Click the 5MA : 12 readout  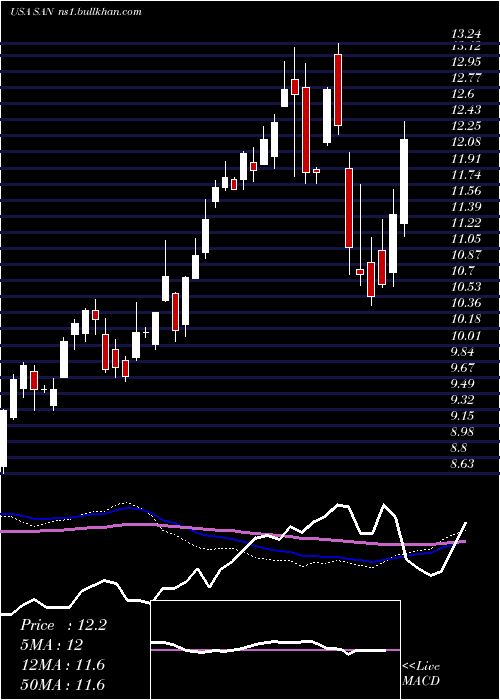click(x=51, y=645)
